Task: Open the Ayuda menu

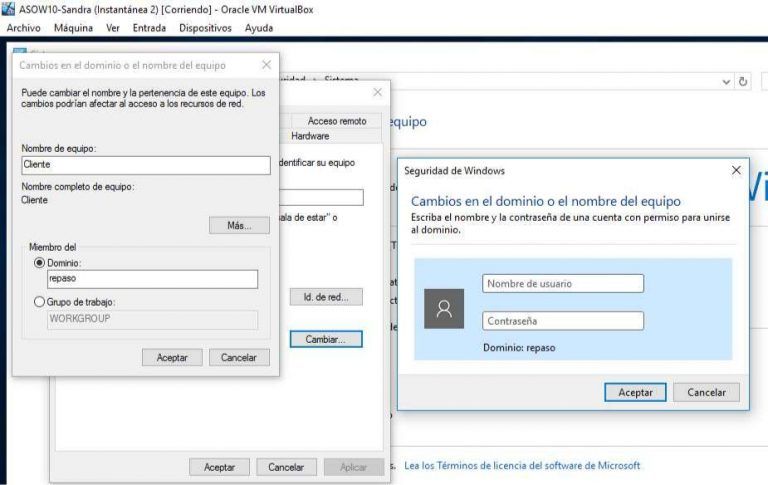Action: click(x=259, y=28)
